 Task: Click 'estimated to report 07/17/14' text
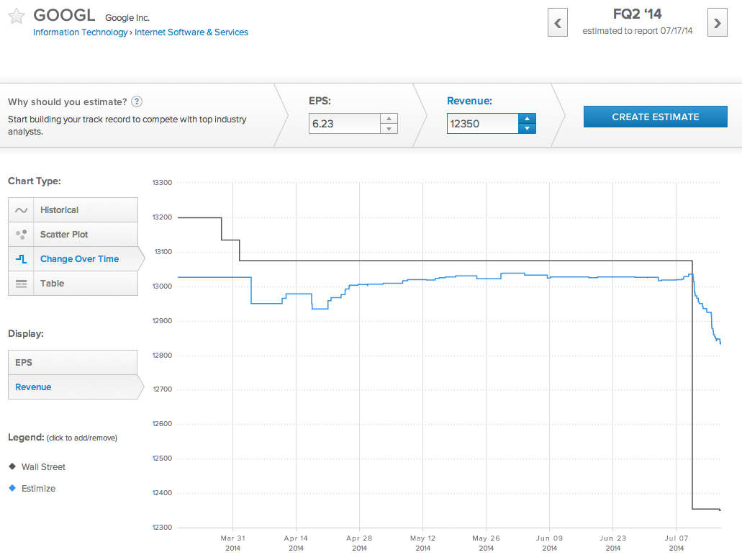click(x=638, y=31)
